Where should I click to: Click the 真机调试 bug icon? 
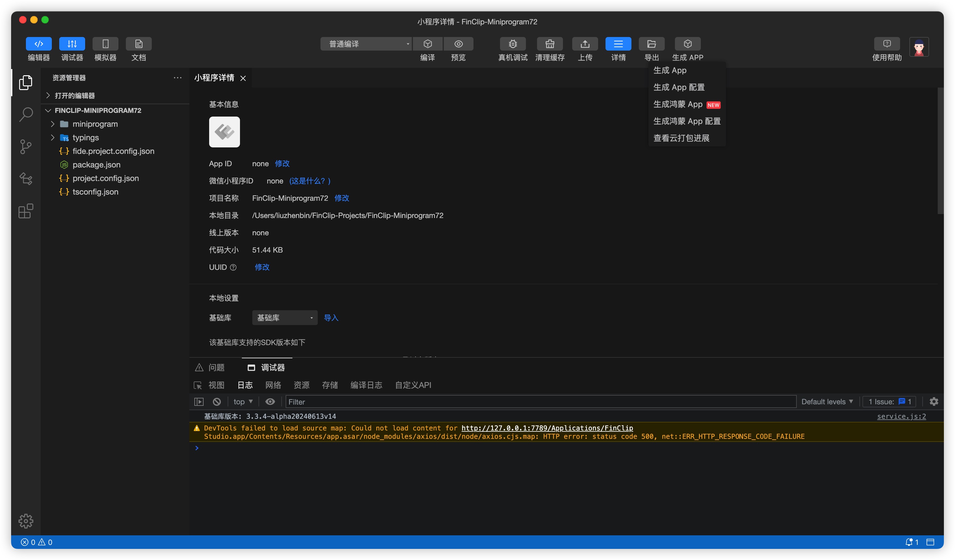pos(513,44)
